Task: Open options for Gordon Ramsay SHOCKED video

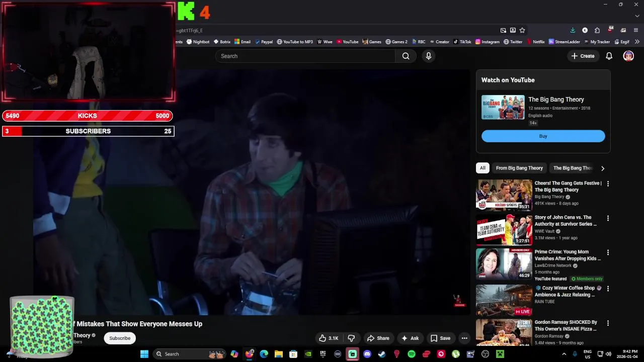Action: (608, 323)
